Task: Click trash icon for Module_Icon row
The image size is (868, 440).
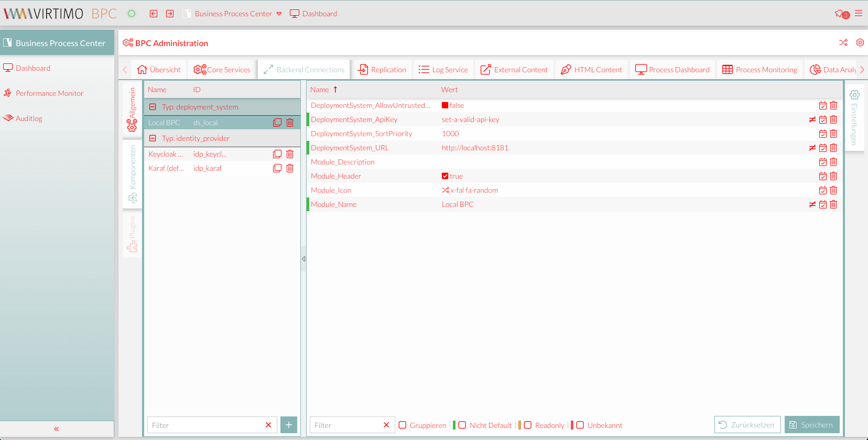Action: point(833,190)
